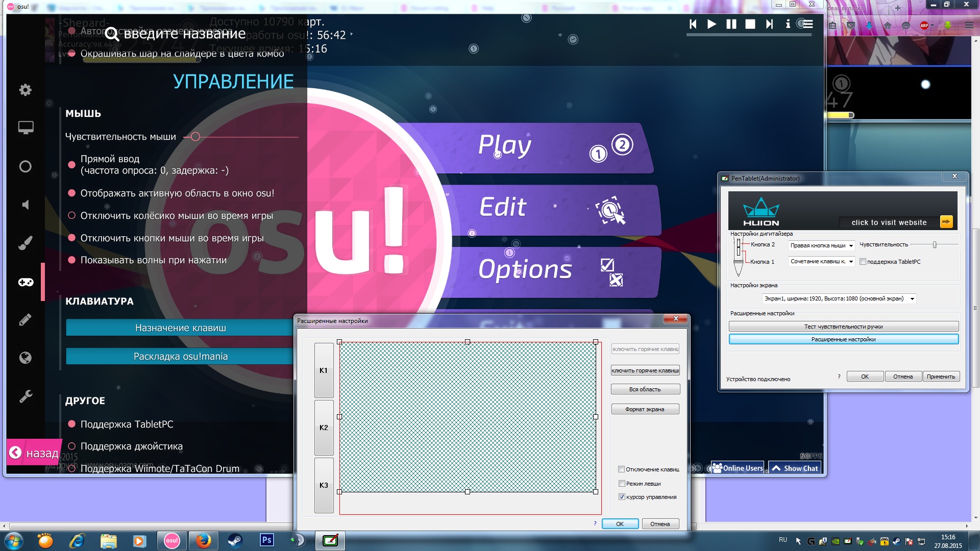This screenshot has height=551, width=980.
Task: Click the osu! Options menu button
Action: coord(525,268)
